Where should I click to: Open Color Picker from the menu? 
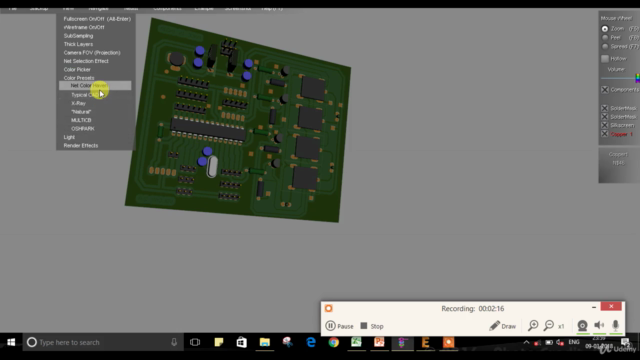click(77, 69)
